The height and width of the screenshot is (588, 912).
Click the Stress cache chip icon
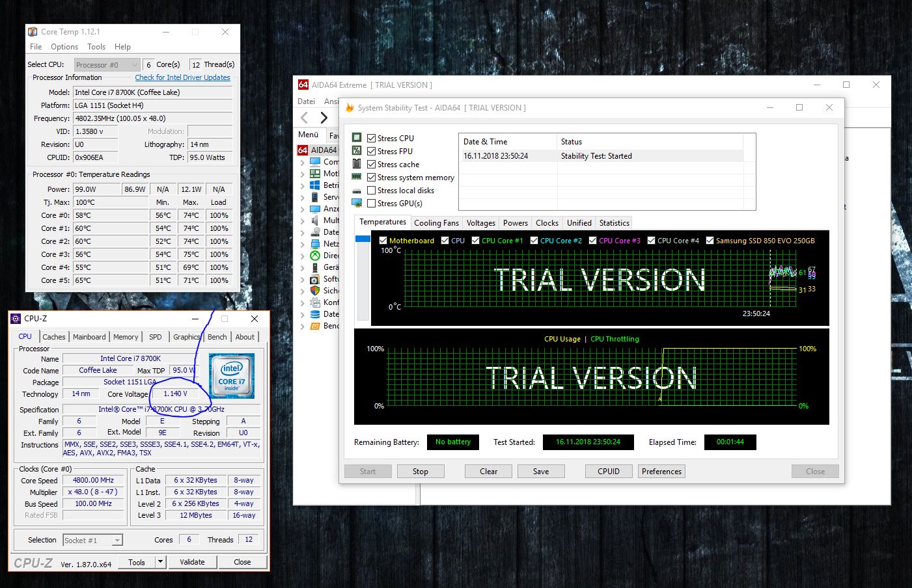[x=357, y=164]
